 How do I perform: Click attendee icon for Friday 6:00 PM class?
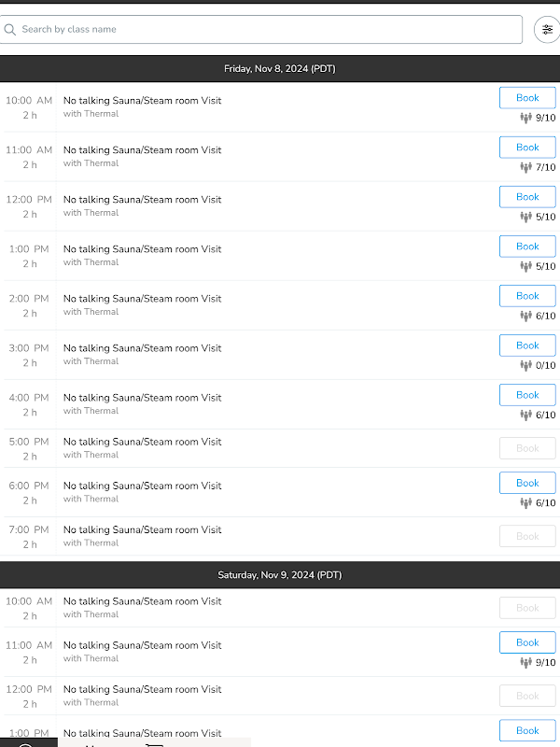pos(525,503)
